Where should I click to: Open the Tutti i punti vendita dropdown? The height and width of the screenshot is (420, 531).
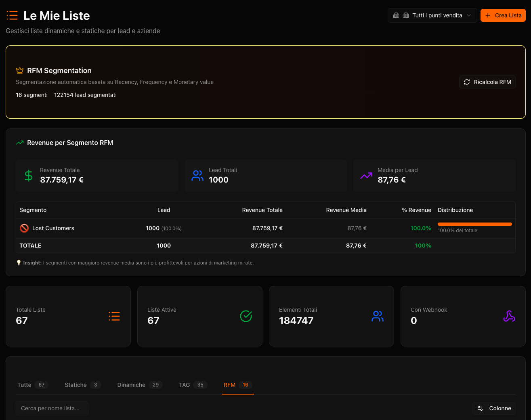[x=432, y=15]
